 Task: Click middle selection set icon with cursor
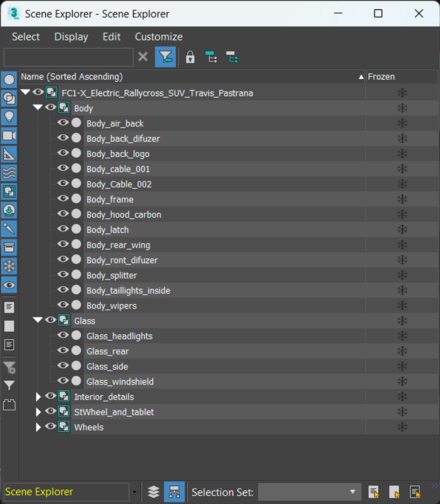[394, 492]
